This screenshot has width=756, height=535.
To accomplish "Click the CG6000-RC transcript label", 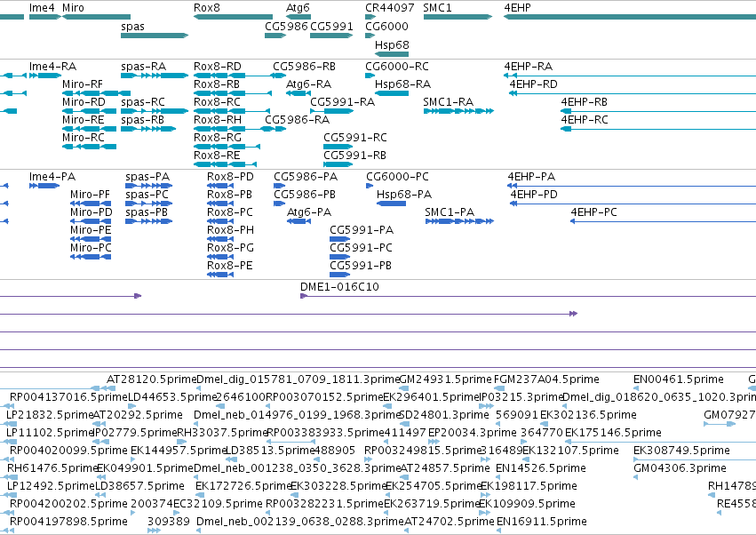I will click(397, 66).
